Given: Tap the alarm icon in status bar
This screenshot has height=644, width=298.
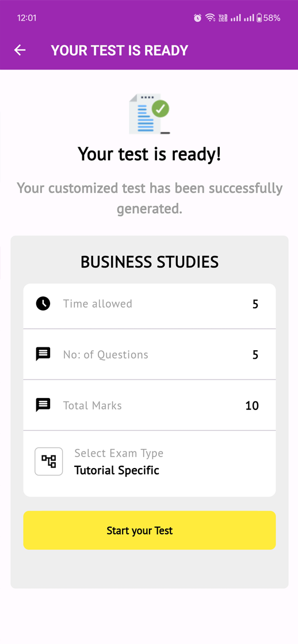Looking at the screenshot, I should coord(198,18).
